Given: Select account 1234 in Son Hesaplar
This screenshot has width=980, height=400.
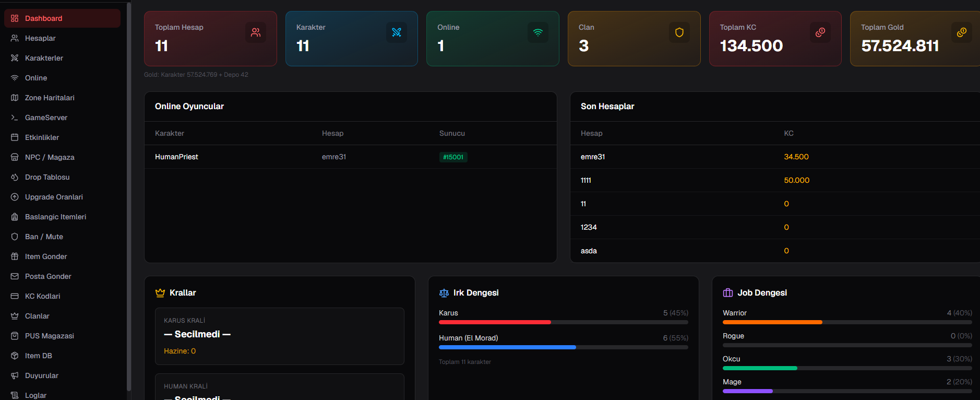Looking at the screenshot, I should click(x=589, y=227).
